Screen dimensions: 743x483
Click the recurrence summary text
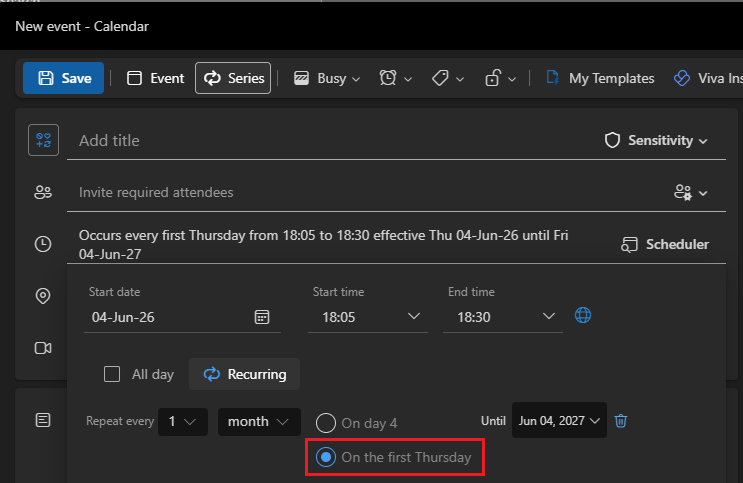click(324, 245)
